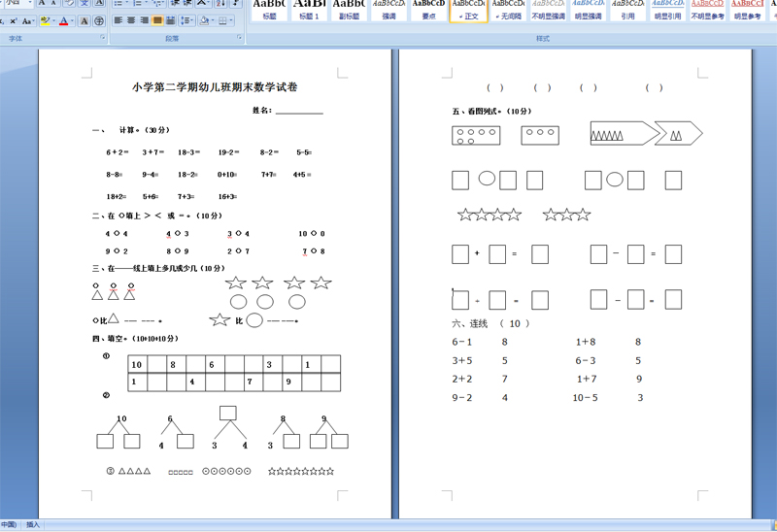Click the numbering list icon
This screenshot has width=777, height=532.
(139, 4)
